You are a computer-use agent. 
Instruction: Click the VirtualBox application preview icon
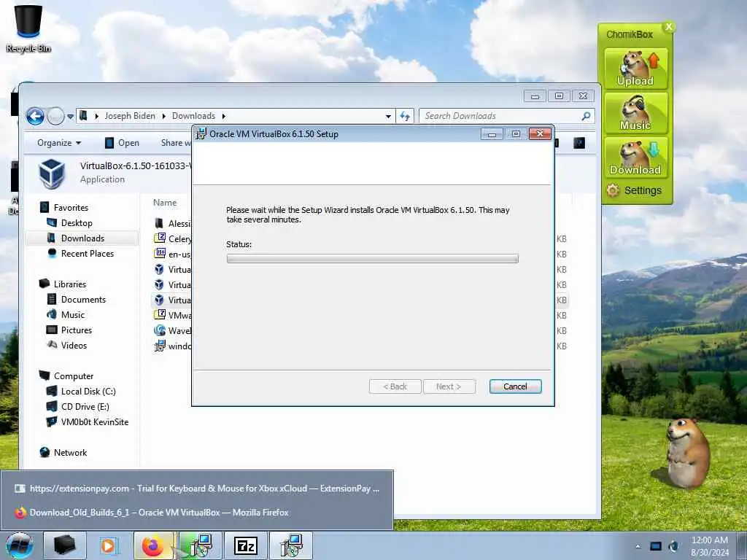[52, 173]
